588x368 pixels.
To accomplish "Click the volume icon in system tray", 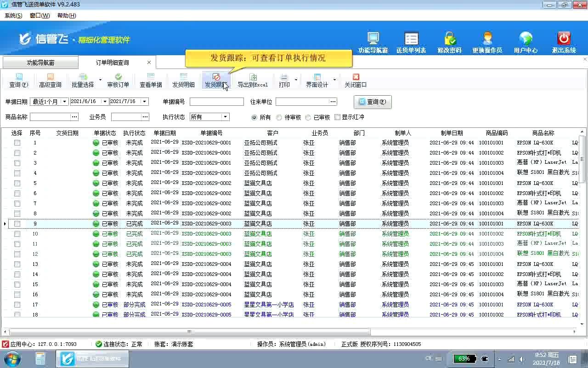I will coord(521,359).
